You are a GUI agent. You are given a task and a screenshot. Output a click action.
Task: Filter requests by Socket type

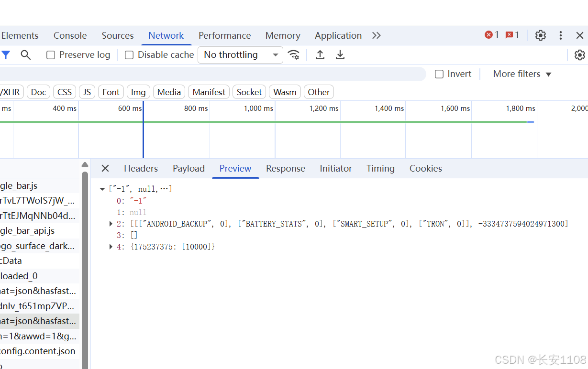coord(249,92)
